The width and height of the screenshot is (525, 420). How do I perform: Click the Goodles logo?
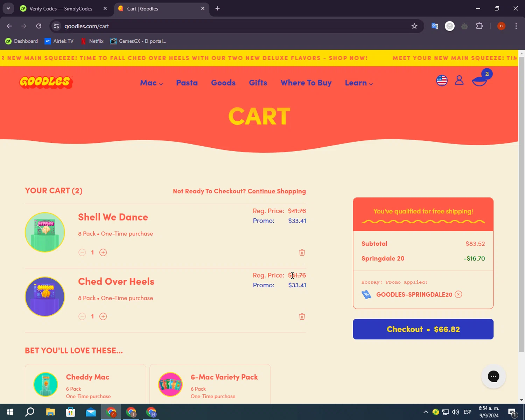coord(46,82)
